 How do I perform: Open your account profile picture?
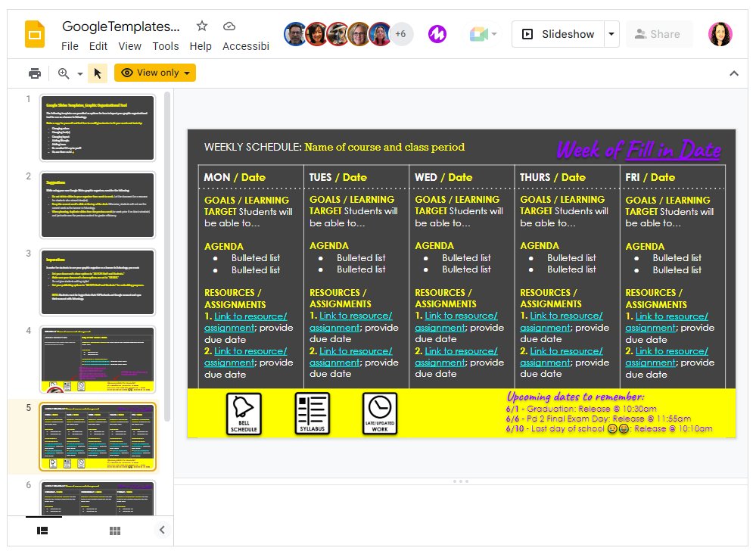720,34
